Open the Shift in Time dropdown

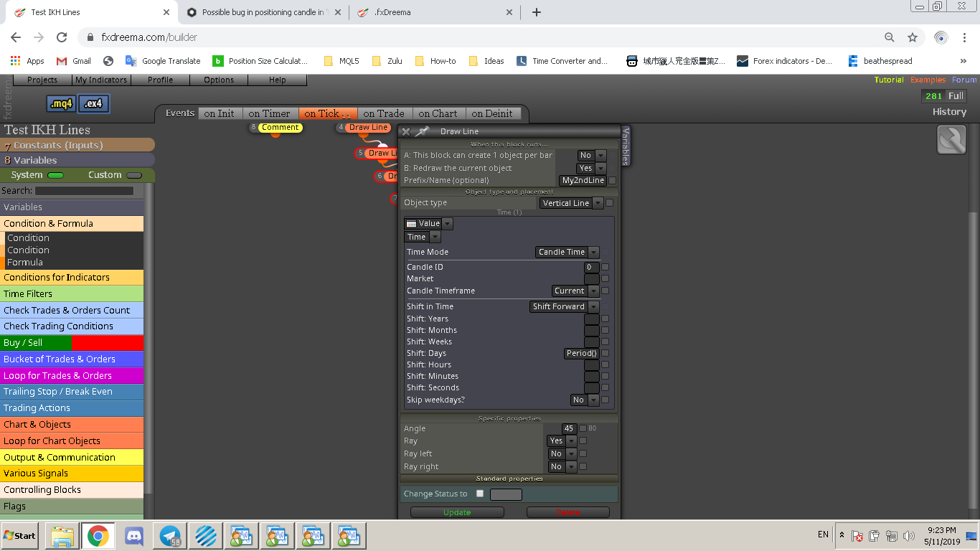pos(564,306)
